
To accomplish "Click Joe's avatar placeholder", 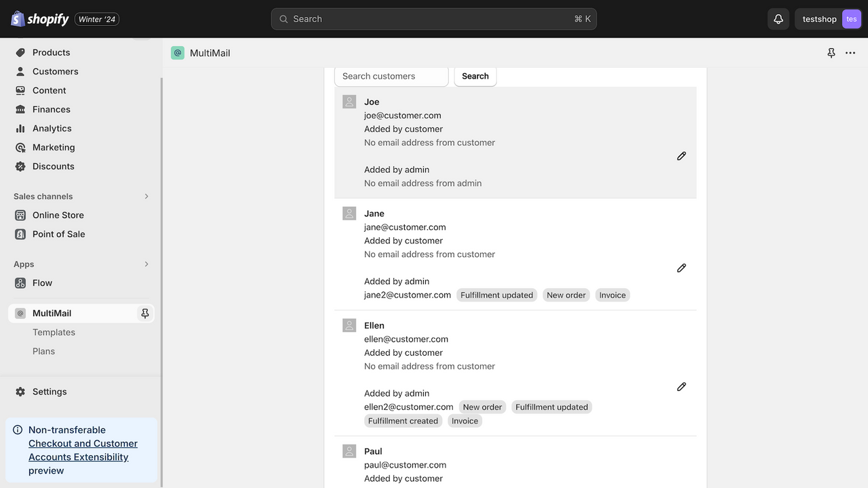I will point(349,102).
